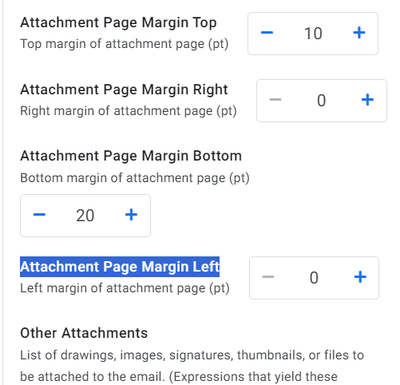The width and height of the screenshot is (400, 385).
Task: Select the Margin Top value field showing 10
Action: [313, 33]
